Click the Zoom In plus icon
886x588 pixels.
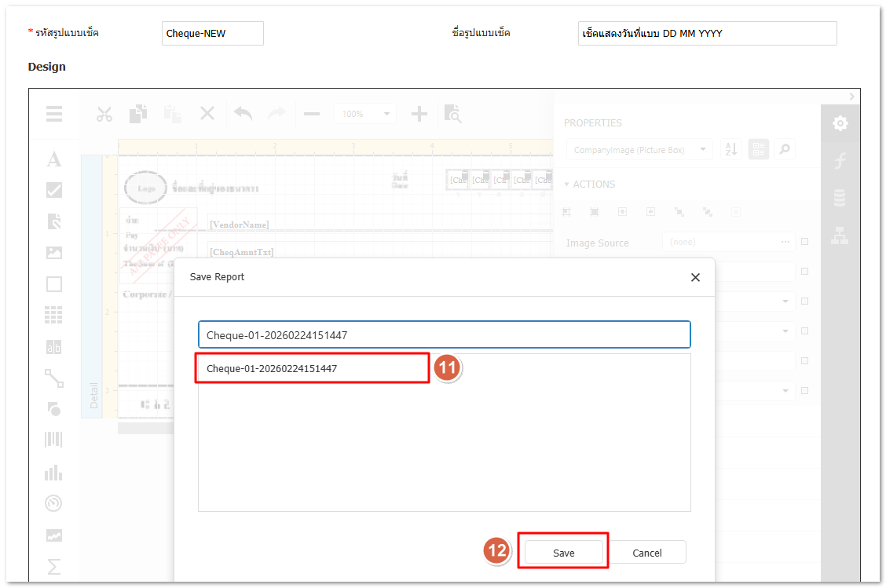click(419, 114)
